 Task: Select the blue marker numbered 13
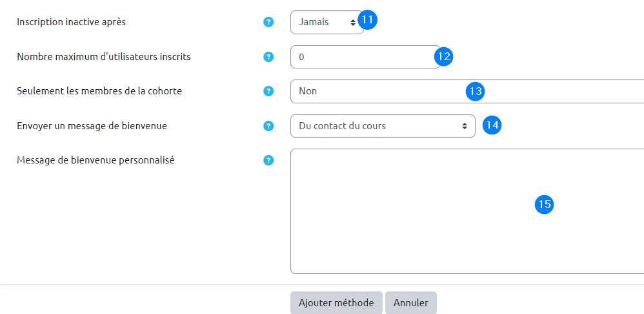(475, 91)
